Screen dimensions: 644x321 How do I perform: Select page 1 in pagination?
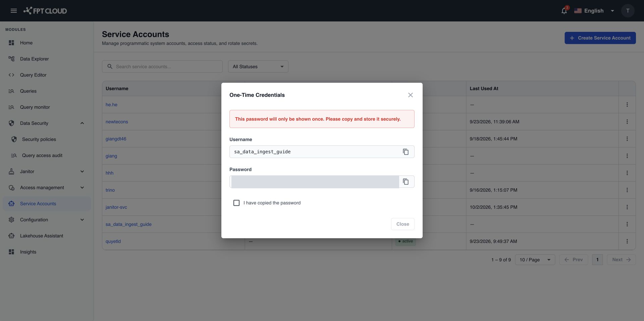[x=597, y=260]
